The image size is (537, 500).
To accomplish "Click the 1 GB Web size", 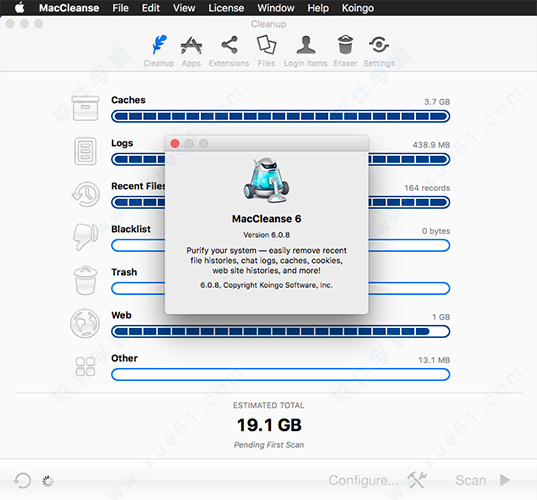I will (441, 317).
